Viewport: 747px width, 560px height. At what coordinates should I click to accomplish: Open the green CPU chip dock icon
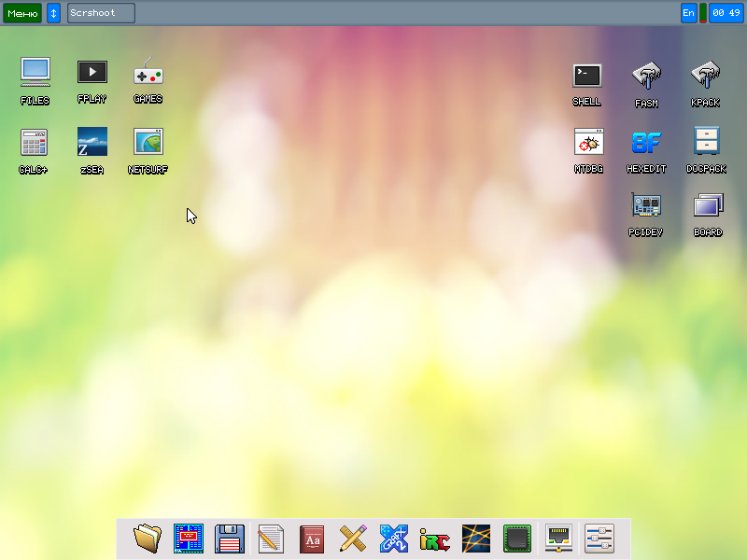tap(517, 539)
